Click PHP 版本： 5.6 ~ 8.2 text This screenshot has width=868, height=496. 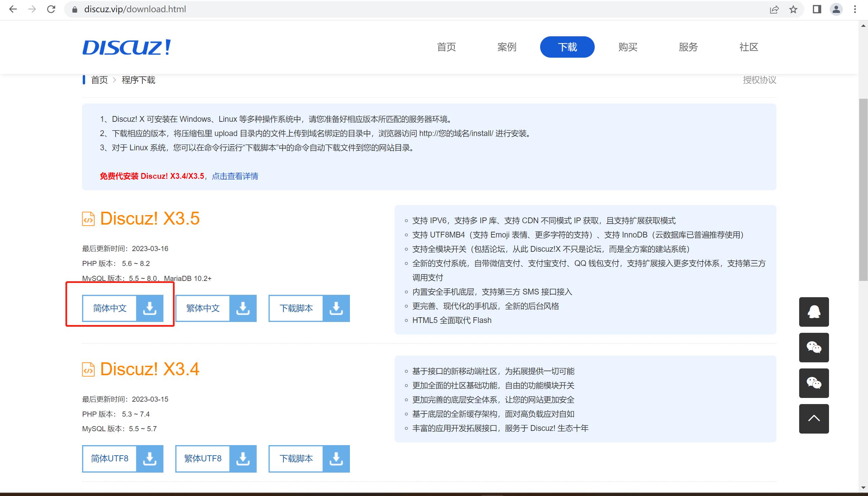[116, 264]
